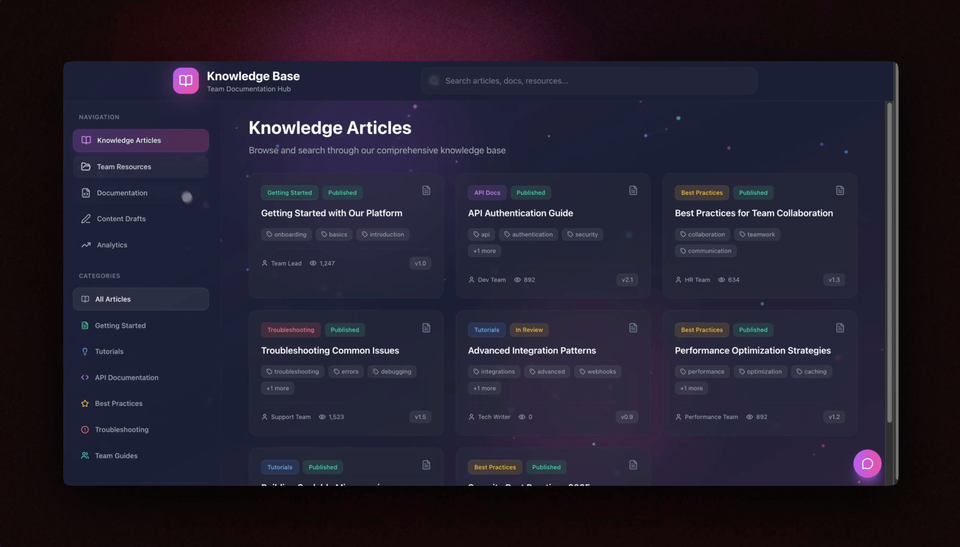Click document icon on Getting Started card
Viewport: 960px width, 547px height.
426,191
